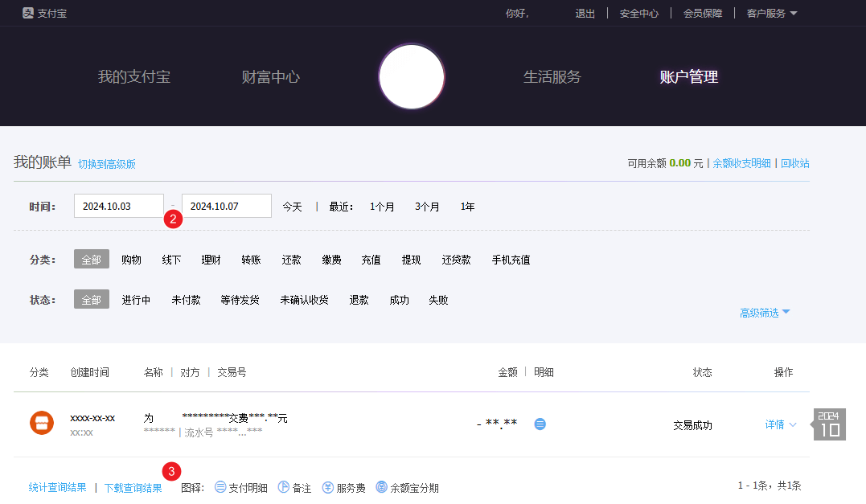Click the 2024 10 month marker
Image resolution: width=866 pixels, height=504 pixels.
click(x=829, y=424)
